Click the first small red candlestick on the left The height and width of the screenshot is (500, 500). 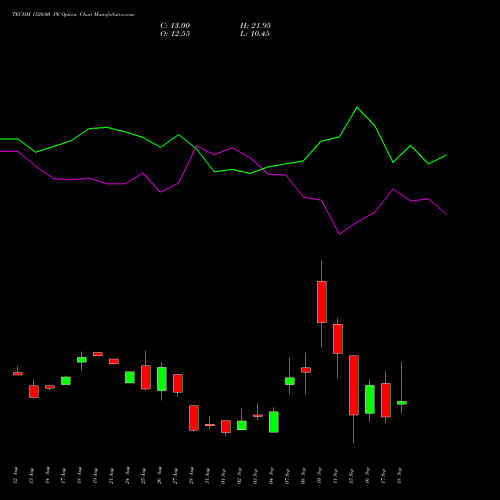(x=18, y=374)
